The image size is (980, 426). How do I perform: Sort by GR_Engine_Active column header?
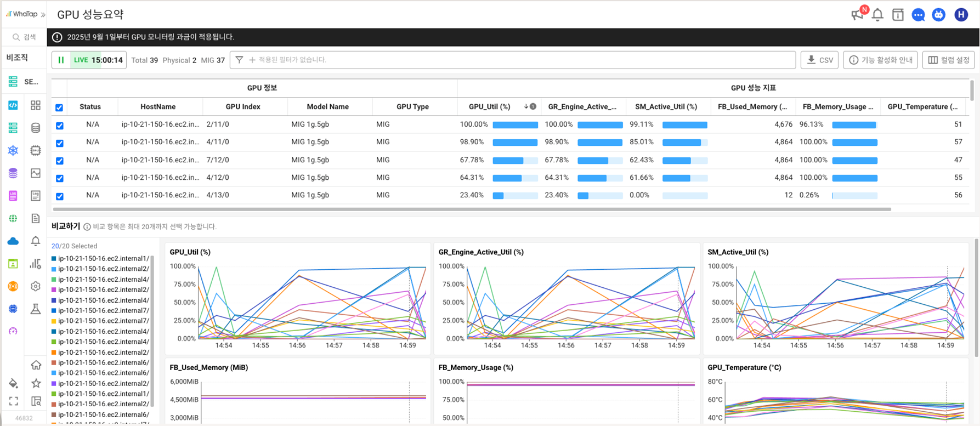click(x=582, y=106)
